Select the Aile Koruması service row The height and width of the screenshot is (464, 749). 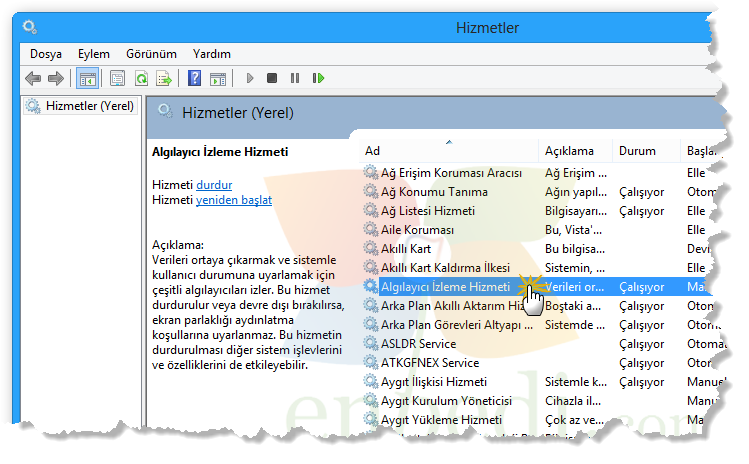(x=417, y=230)
